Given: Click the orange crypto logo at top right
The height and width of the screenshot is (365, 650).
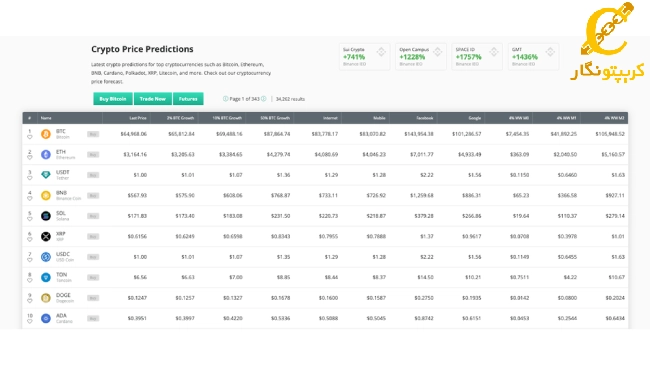Looking at the screenshot, I should coord(608,41).
